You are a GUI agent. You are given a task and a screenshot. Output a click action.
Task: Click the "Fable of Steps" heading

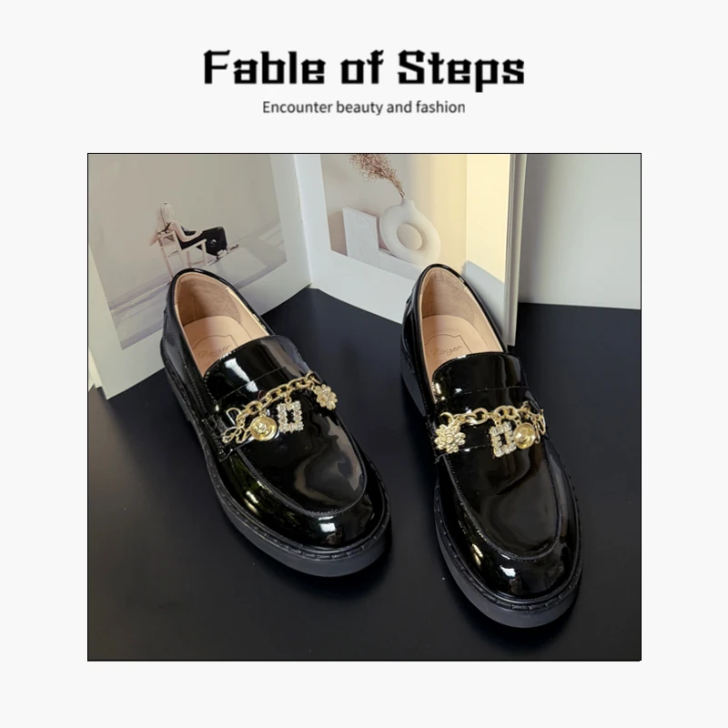click(364, 70)
